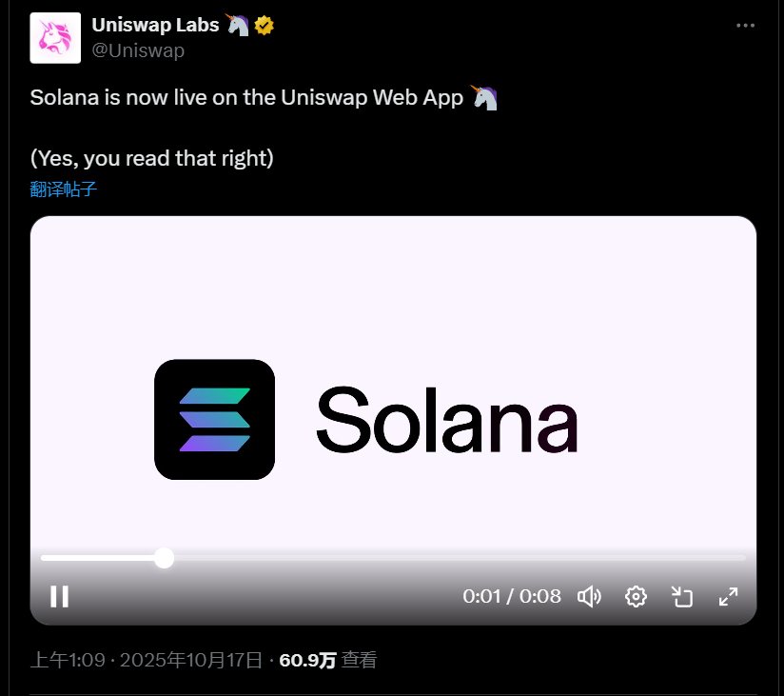Translate the post via 翻译帖子 link

pos(63,189)
